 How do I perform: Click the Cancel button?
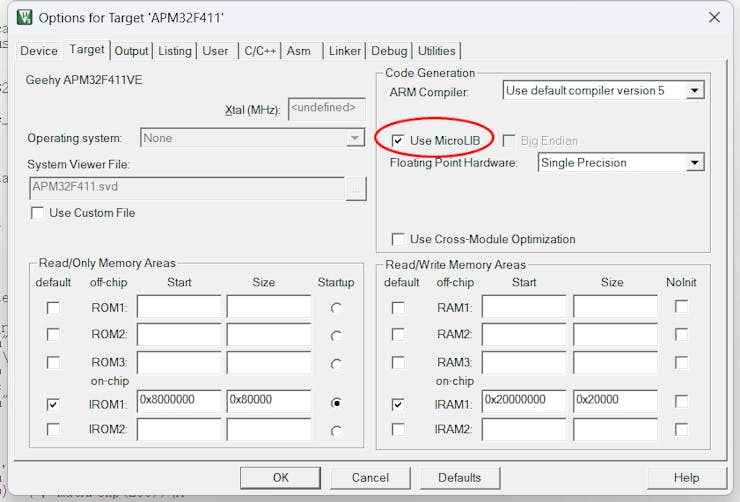(370, 478)
